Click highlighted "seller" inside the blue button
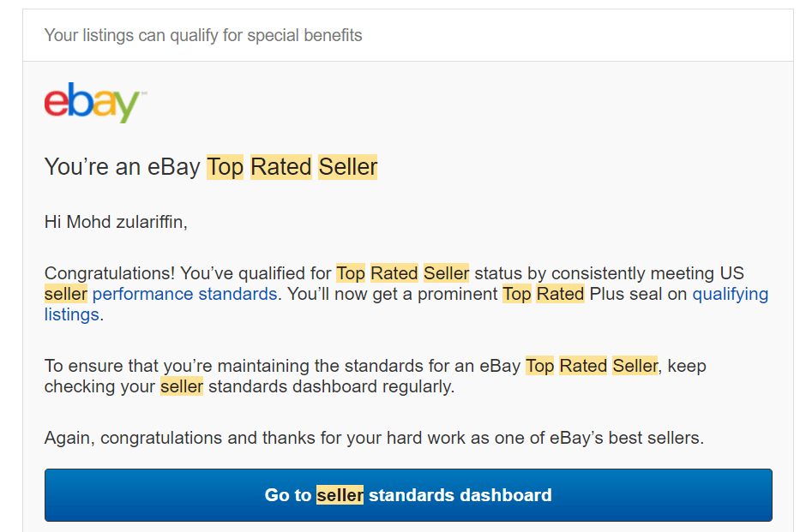This screenshot has width=806, height=532. 340,495
